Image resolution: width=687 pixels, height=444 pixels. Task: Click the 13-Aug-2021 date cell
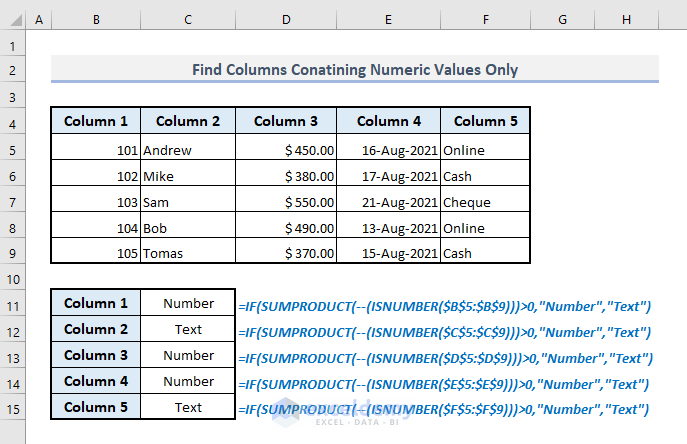[388, 228]
